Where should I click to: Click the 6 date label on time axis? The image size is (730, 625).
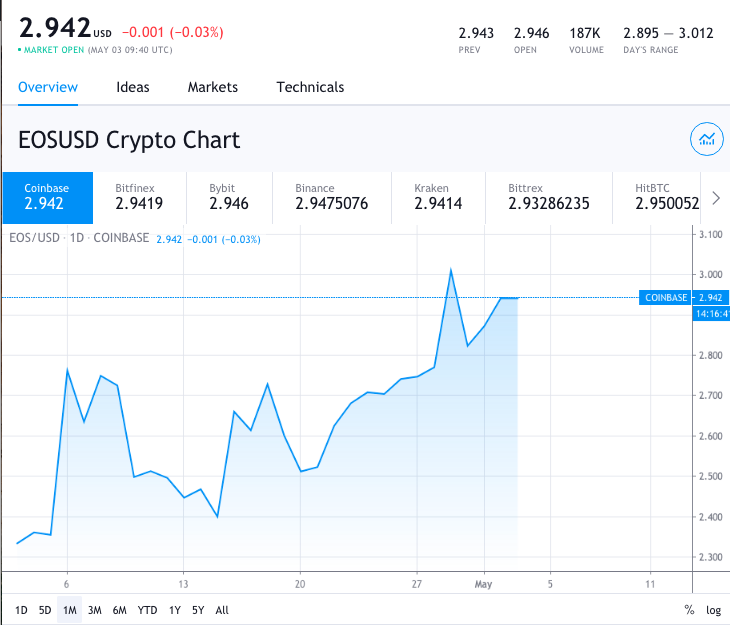67,584
